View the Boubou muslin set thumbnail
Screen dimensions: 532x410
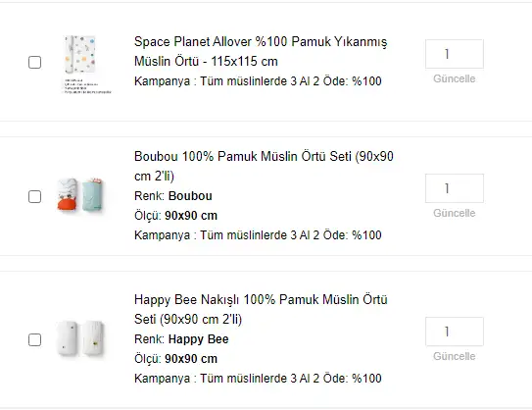click(80, 195)
